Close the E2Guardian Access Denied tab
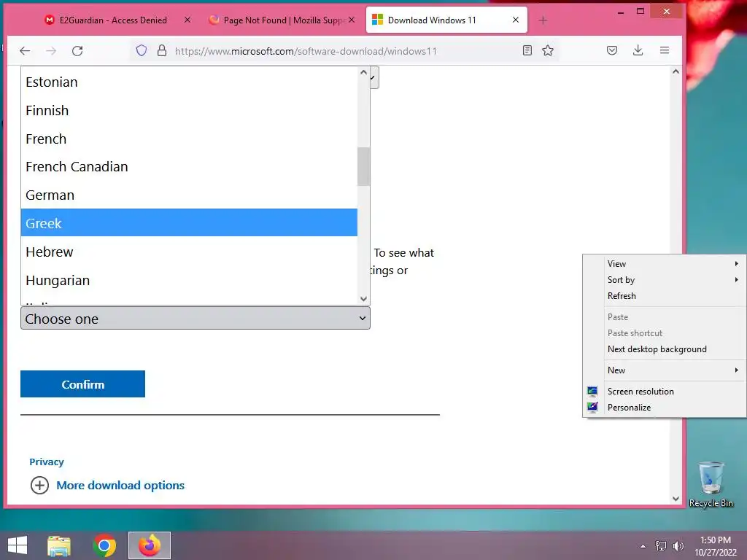 187,20
